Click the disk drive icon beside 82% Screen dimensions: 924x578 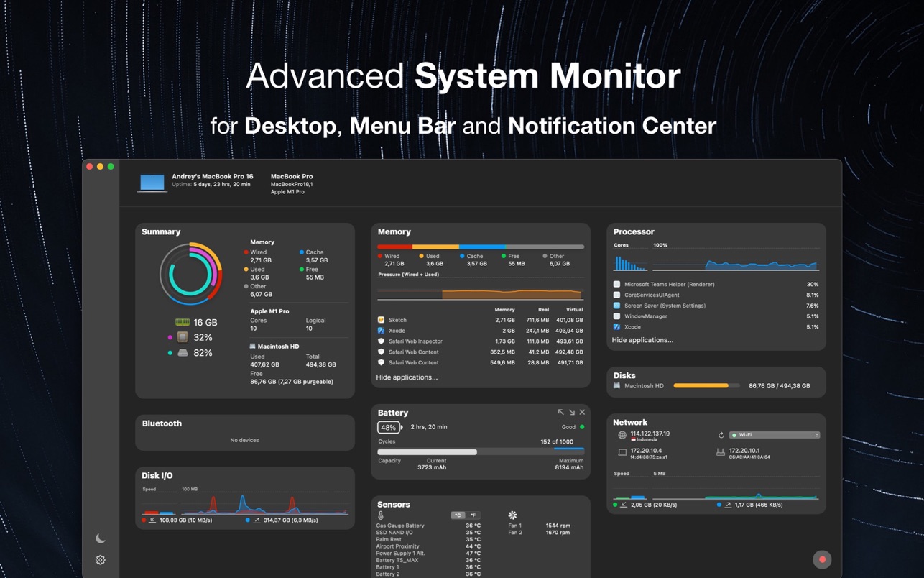pyautogui.click(x=183, y=353)
